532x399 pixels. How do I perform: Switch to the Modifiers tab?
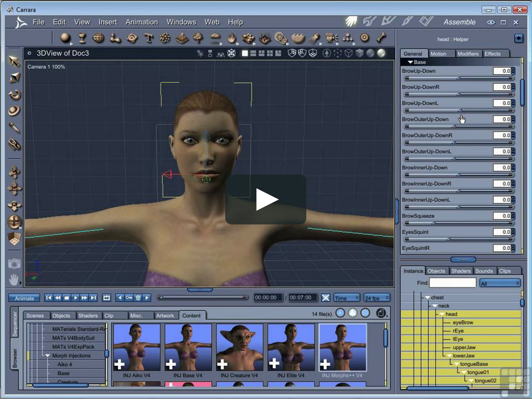coord(468,54)
